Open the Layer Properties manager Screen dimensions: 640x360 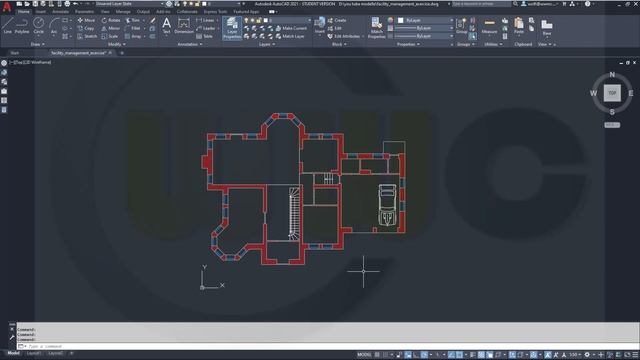pos(232,28)
